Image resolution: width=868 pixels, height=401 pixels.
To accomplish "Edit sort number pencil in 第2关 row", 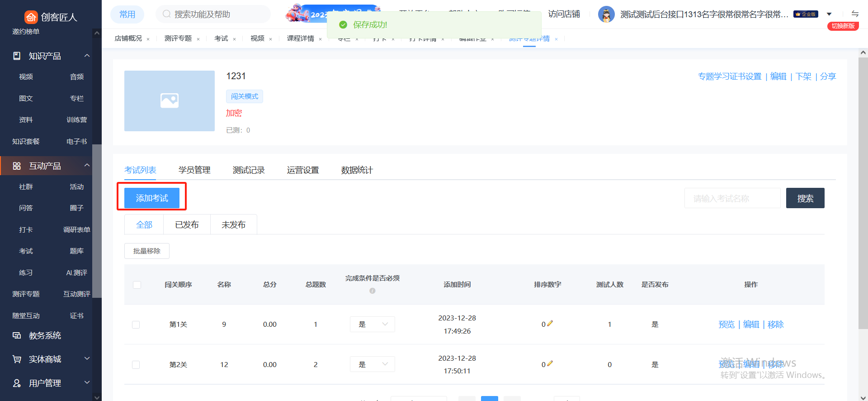I will point(550,364).
